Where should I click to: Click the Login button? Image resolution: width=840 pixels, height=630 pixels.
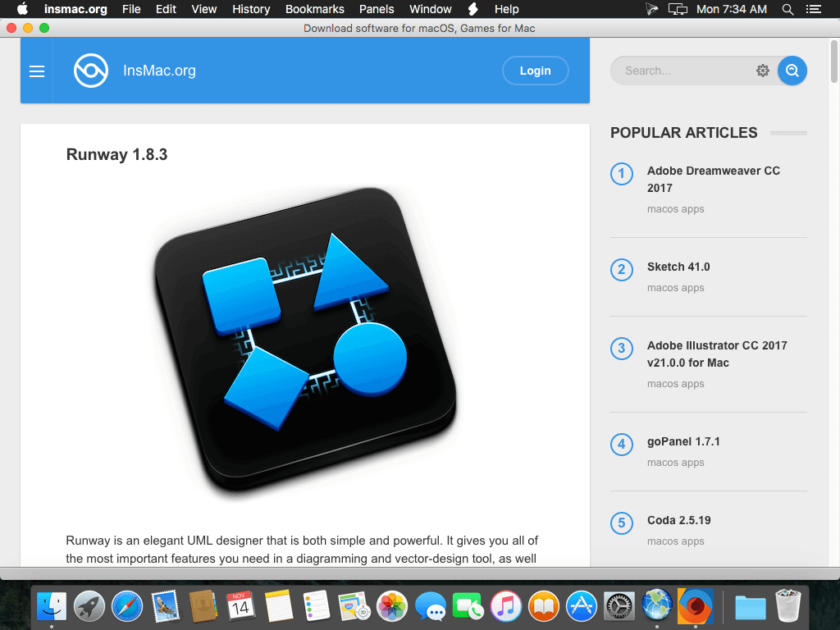pos(535,71)
